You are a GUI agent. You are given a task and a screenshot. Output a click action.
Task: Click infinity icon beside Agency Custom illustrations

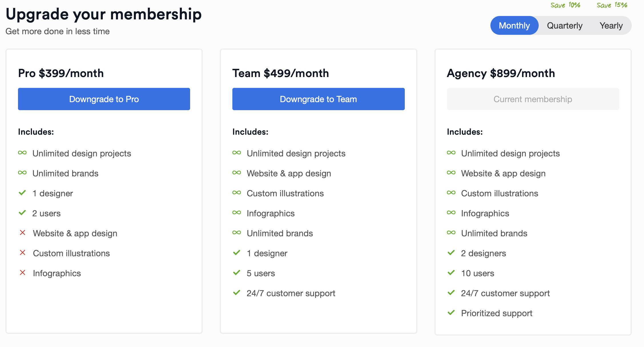point(451,193)
